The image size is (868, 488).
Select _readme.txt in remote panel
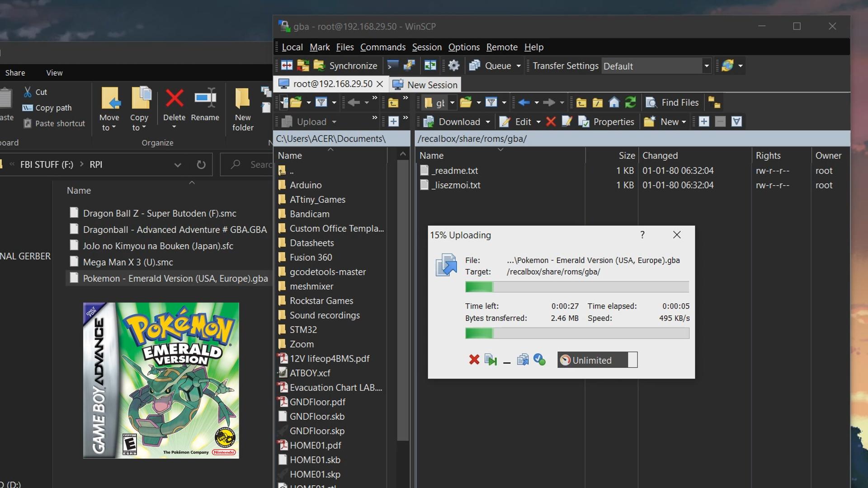pyautogui.click(x=455, y=170)
